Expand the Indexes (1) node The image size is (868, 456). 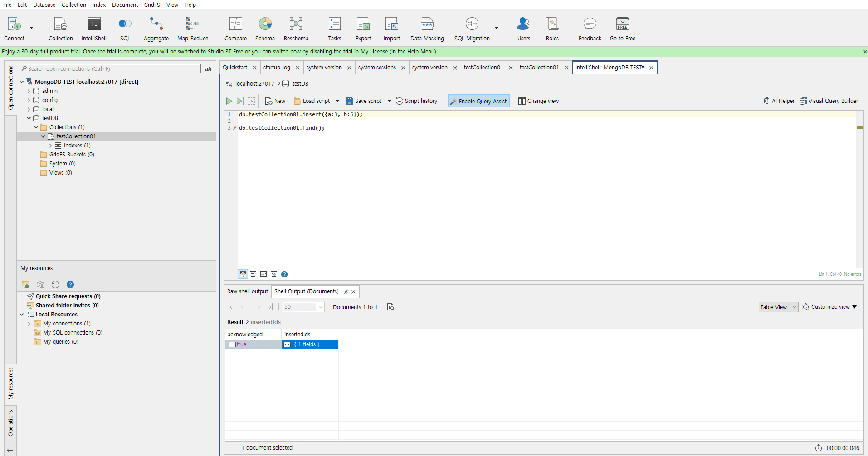(x=51, y=146)
